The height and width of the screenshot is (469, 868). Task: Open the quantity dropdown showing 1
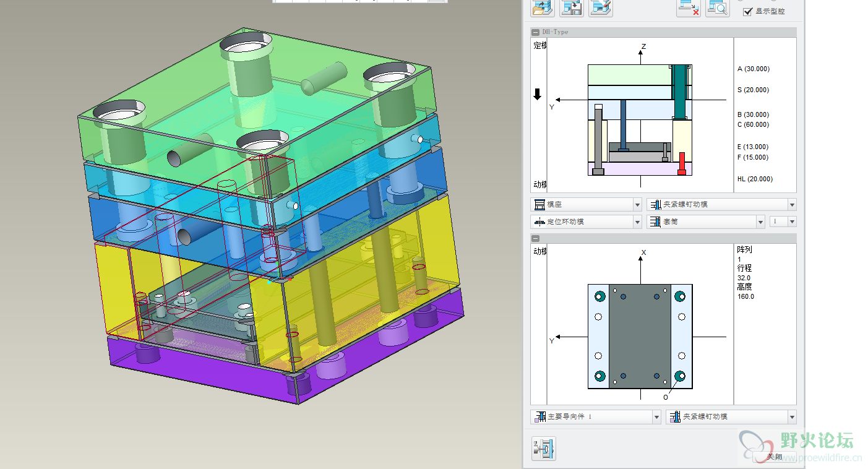pyautogui.click(x=783, y=222)
